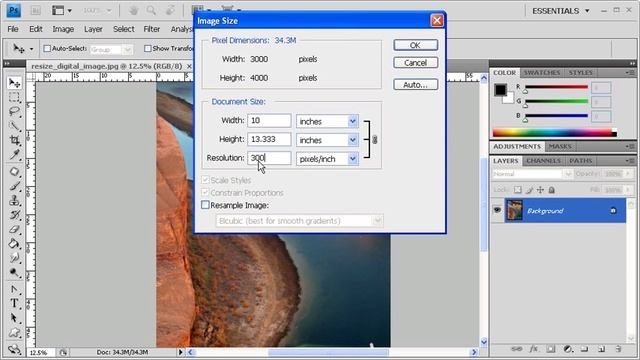
Task: Toggle lock image pixels brush icon
Action: pos(529,190)
